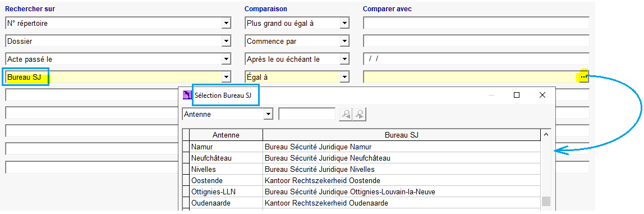The height and width of the screenshot is (214, 644).
Task: Click the find previous magnifier icon
Action: click(x=346, y=115)
